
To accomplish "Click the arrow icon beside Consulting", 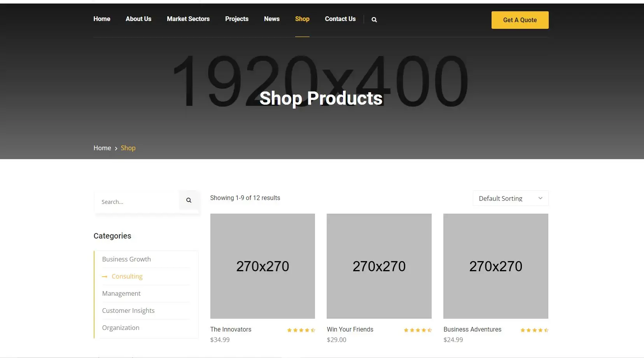I will [x=104, y=277].
